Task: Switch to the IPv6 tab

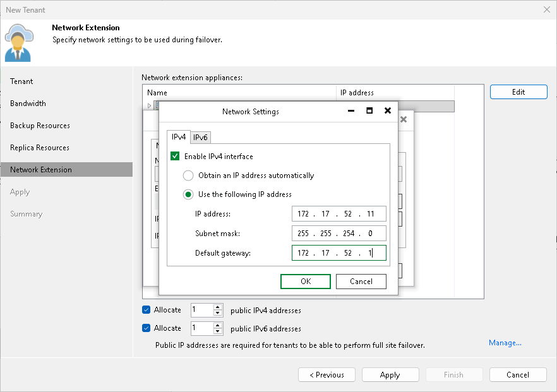Action: 200,137
